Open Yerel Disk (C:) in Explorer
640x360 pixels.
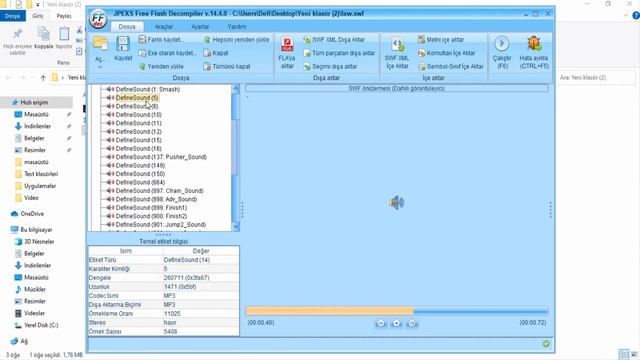[x=41, y=325]
